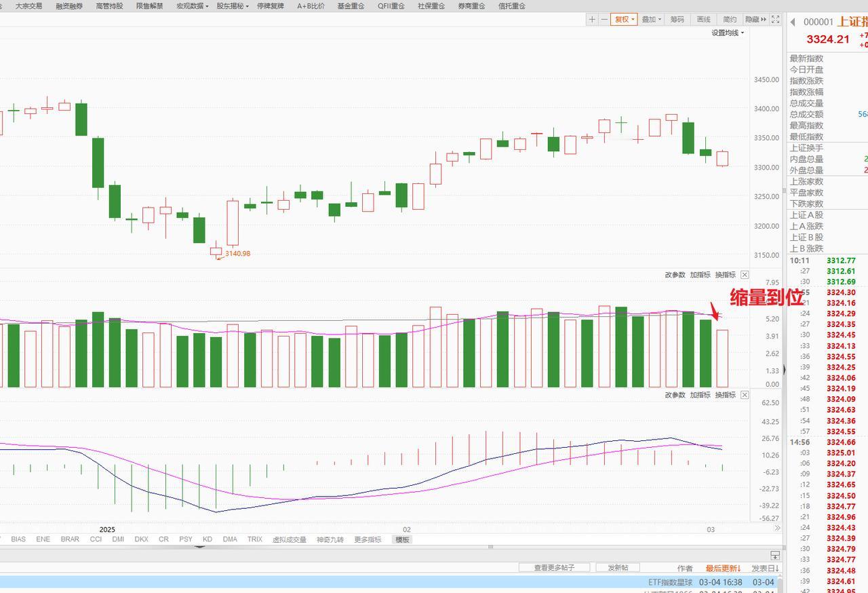Zoom out chart with minus icon
The width and height of the screenshot is (868, 593).
point(604,20)
